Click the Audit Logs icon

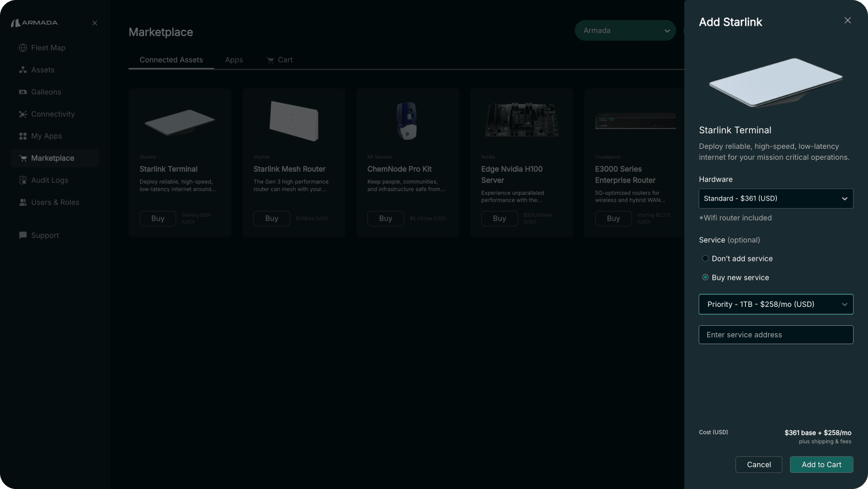click(23, 180)
